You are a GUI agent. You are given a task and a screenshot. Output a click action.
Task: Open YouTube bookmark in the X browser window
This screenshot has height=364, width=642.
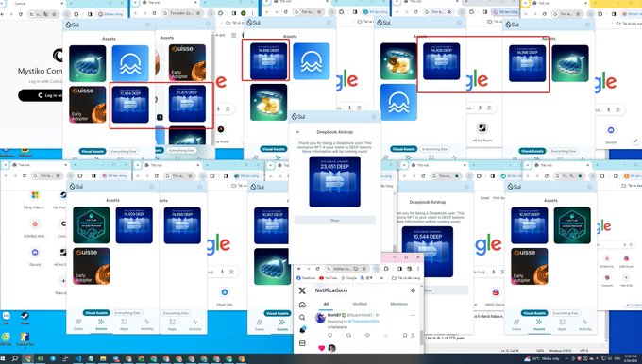pos(329,278)
